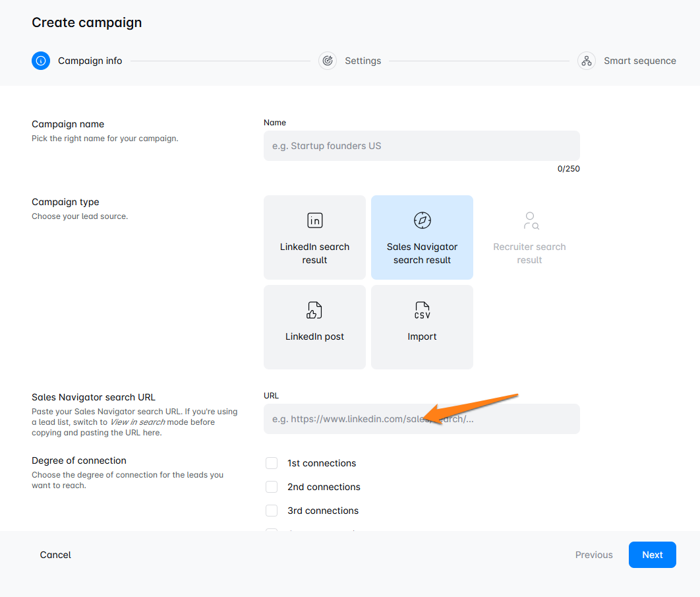Enable the 2nd connections checkbox
This screenshot has width=700, height=597.
[x=272, y=487]
